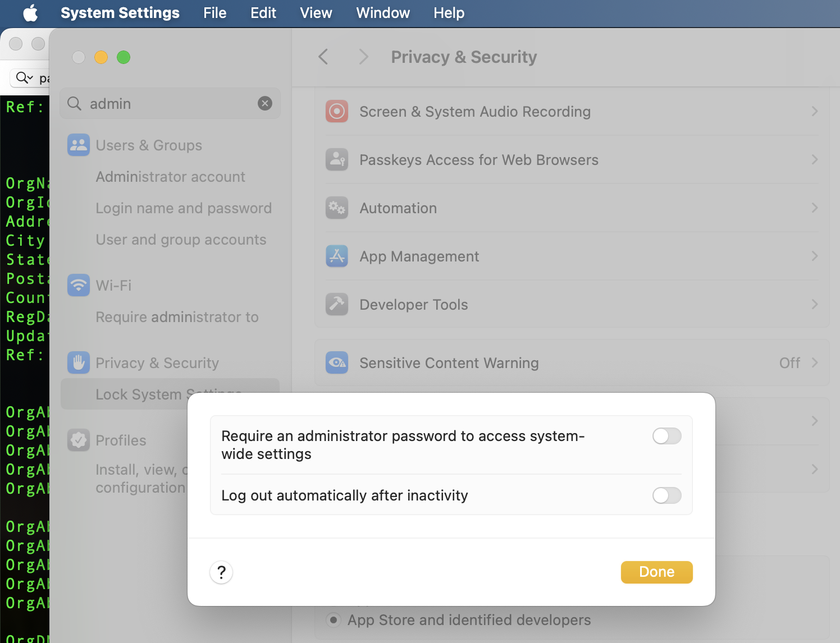Click the Developer Tools hammer icon
Viewport: 840px width, 643px height.
(337, 305)
